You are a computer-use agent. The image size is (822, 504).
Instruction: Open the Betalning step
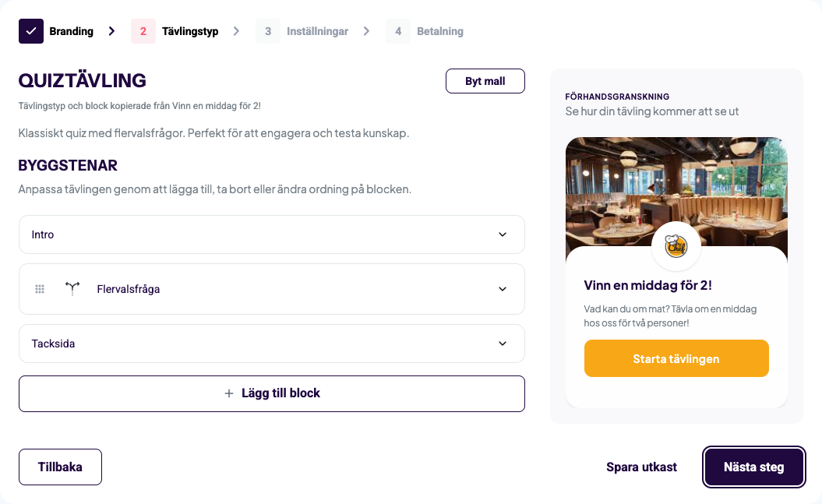[440, 32]
